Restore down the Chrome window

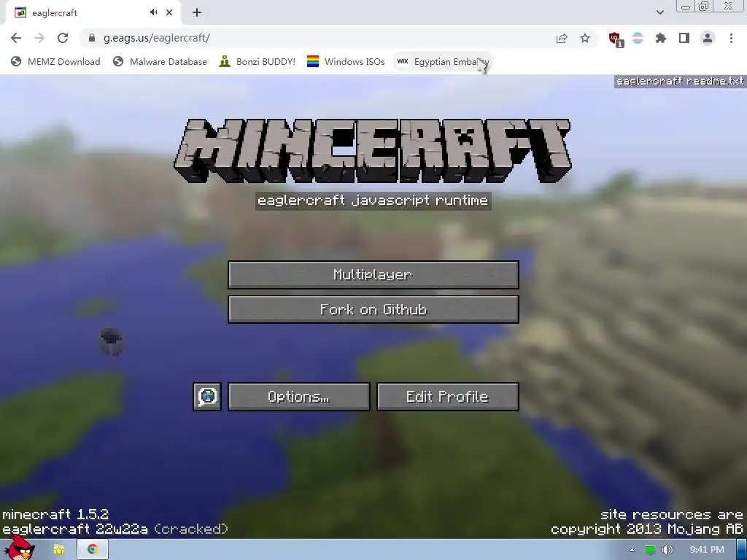click(703, 6)
